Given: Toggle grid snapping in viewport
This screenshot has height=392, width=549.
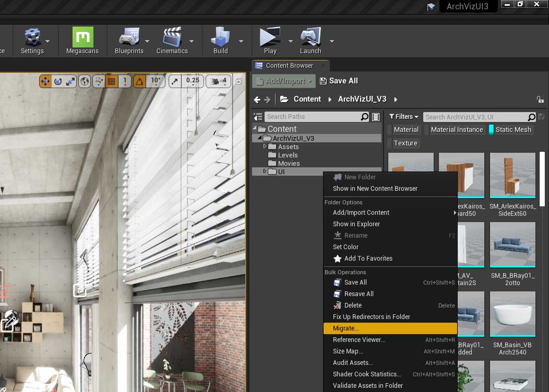Looking at the screenshot, I should tap(111, 81).
